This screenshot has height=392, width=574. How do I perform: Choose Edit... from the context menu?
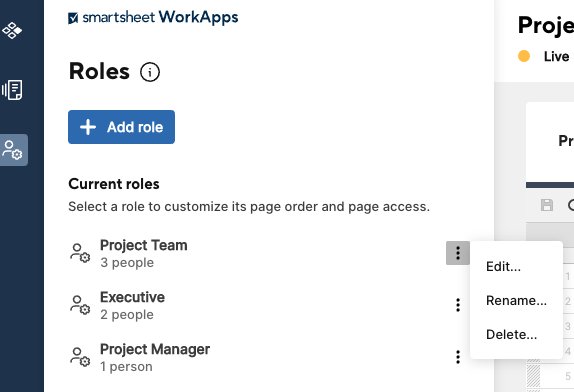pyautogui.click(x=503, y=266)
